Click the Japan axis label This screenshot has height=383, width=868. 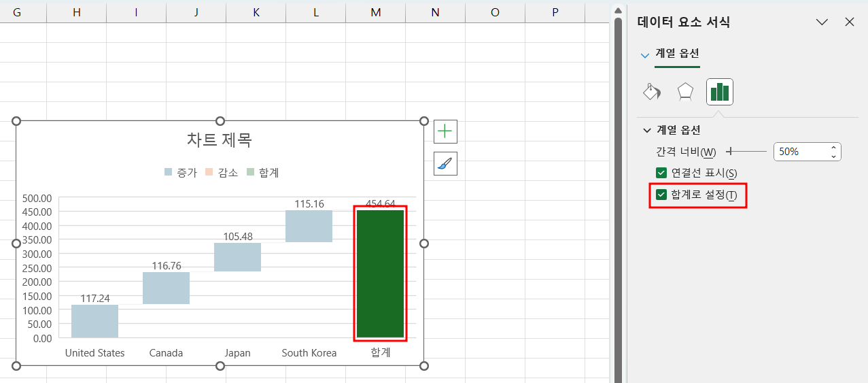(237, 353)
